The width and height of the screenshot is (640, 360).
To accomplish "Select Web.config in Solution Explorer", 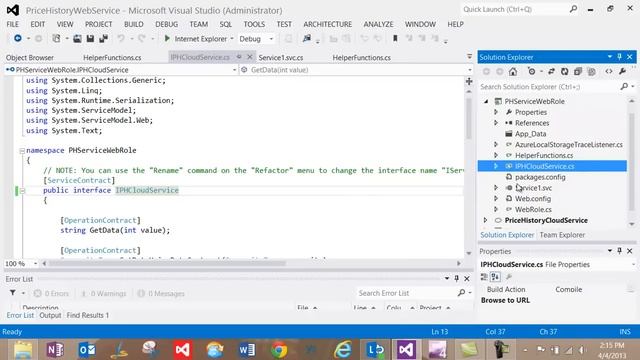I will (x=533, y=199).
